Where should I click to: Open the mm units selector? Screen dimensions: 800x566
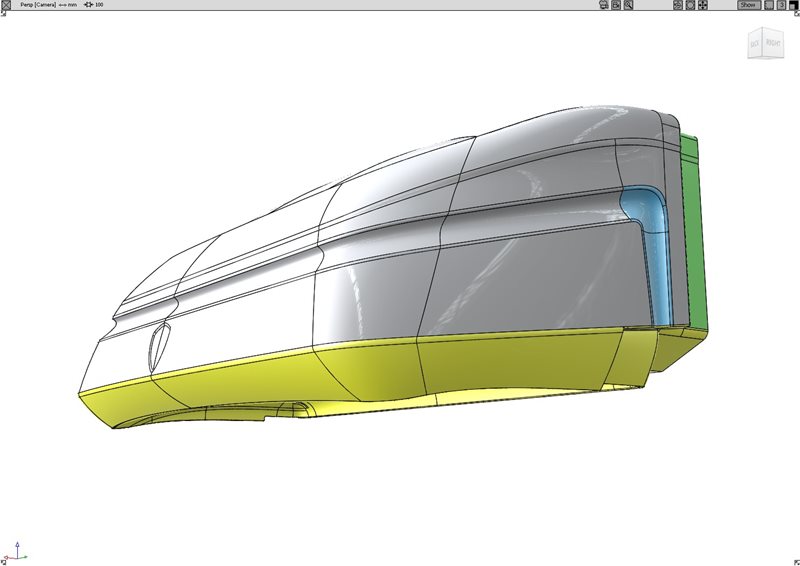[72, 5]
